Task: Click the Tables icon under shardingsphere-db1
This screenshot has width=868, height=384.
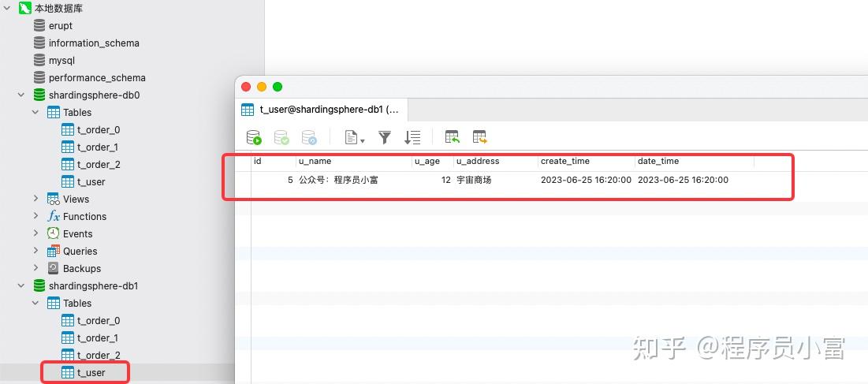Action: coord(53,304)
